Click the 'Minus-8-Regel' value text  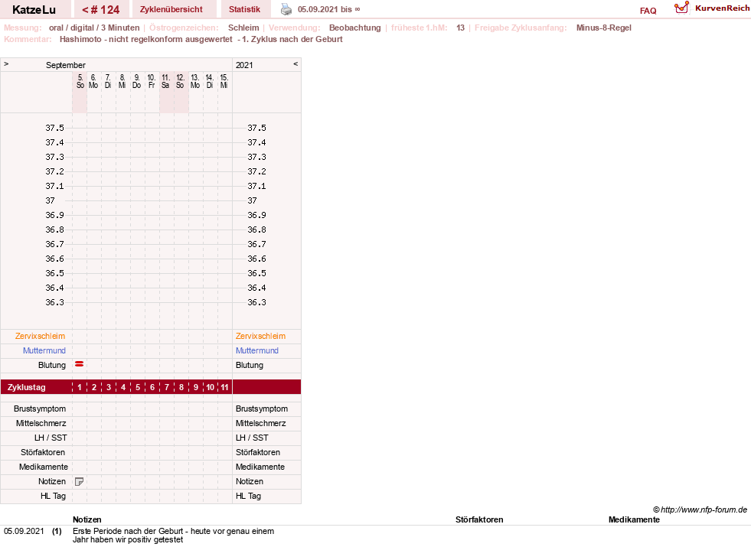[603, 28]
